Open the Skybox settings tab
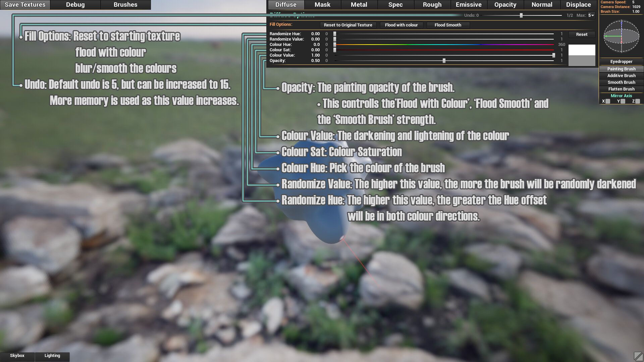Image resolution: width=644 pixels, height=362 pixels. [17, 355]
